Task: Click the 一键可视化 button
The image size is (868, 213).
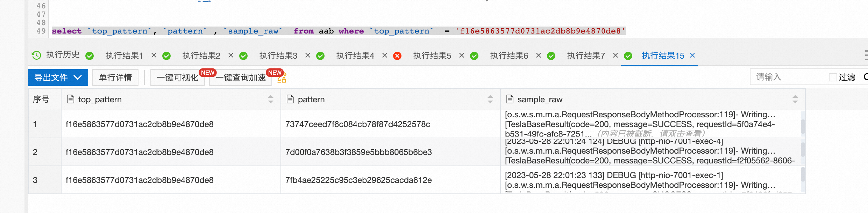Action: tap(178, 78)
